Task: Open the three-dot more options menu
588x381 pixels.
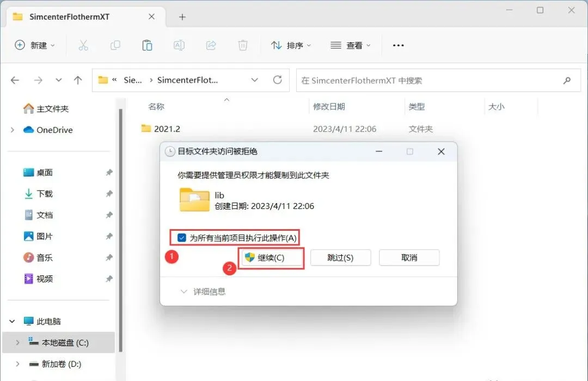Action: [x=398, y=45]
